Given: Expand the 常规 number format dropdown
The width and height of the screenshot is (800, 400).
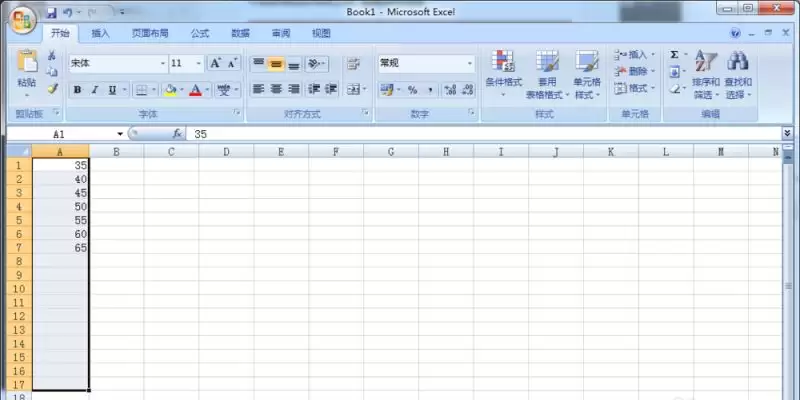Looking at the screenshot, I should [x=470, y=63].
